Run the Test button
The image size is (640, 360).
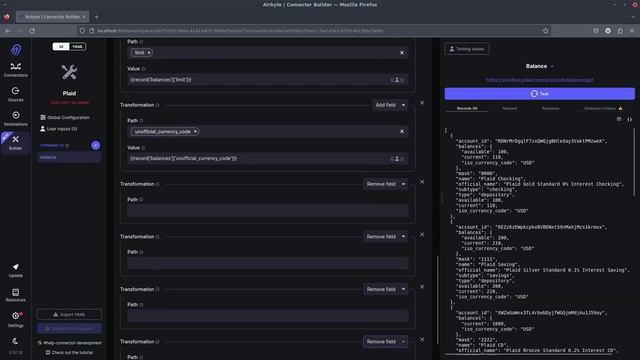(540, 94)
